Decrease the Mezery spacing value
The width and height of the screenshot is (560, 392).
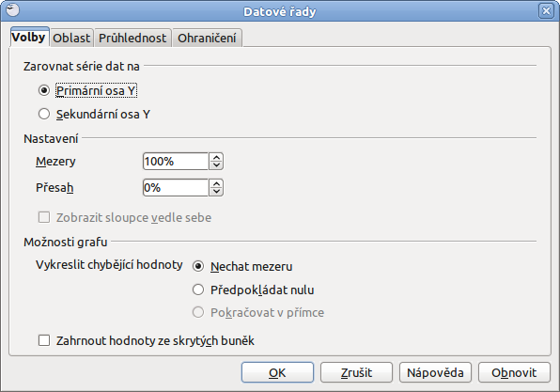[216, 165]
